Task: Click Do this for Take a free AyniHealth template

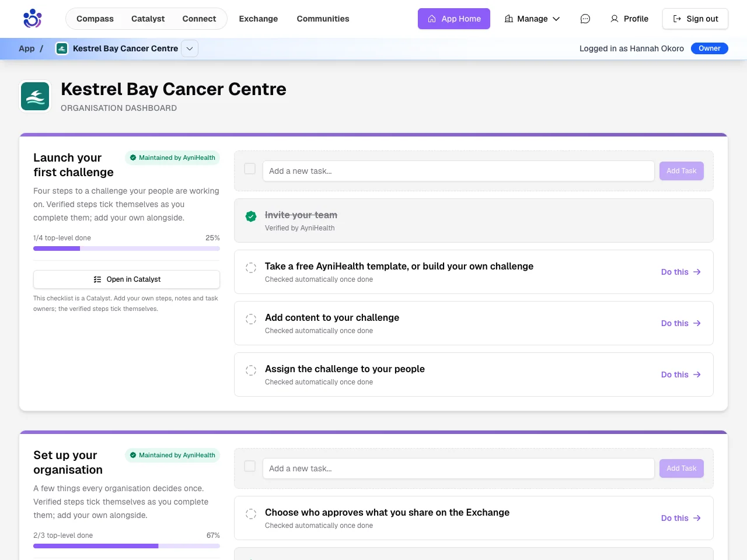Action: pyautogui.click(x=681, y=272)
